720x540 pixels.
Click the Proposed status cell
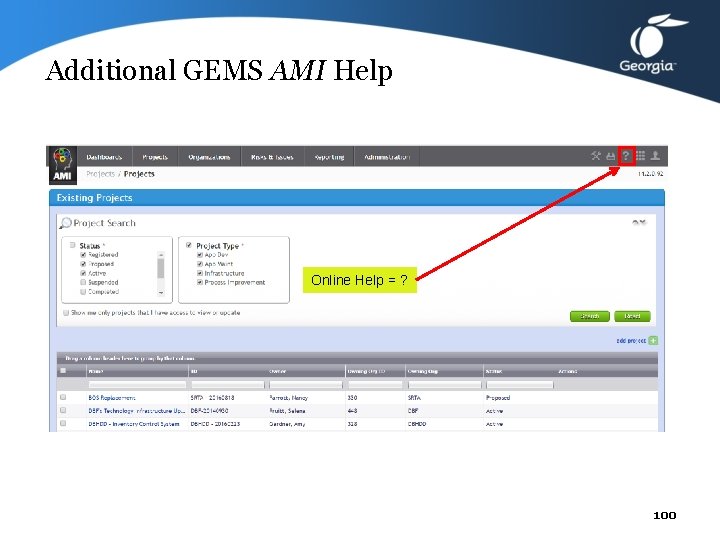498,398
